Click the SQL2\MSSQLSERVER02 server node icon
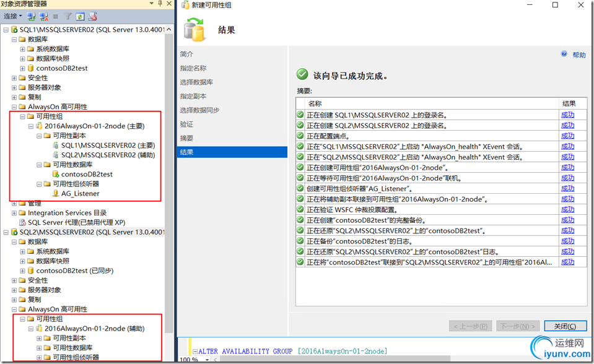594x364 pixels. click(14, 232)
